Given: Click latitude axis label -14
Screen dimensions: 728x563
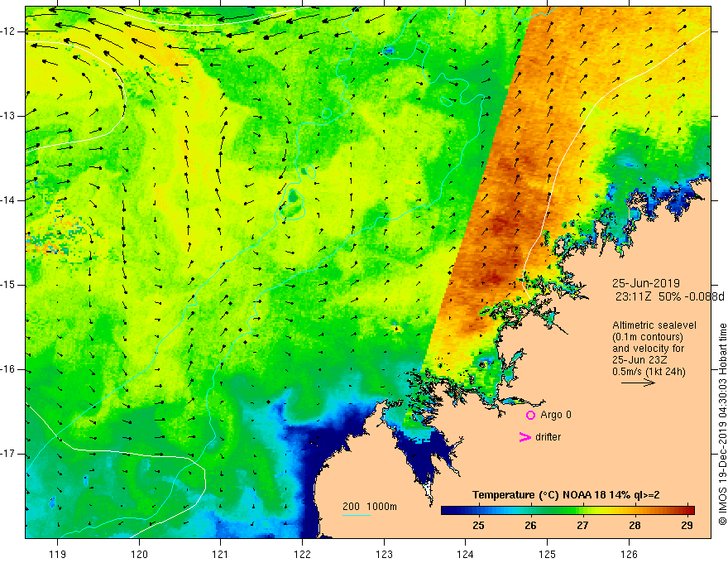Looking at the screenshot, I should [8, 200].
